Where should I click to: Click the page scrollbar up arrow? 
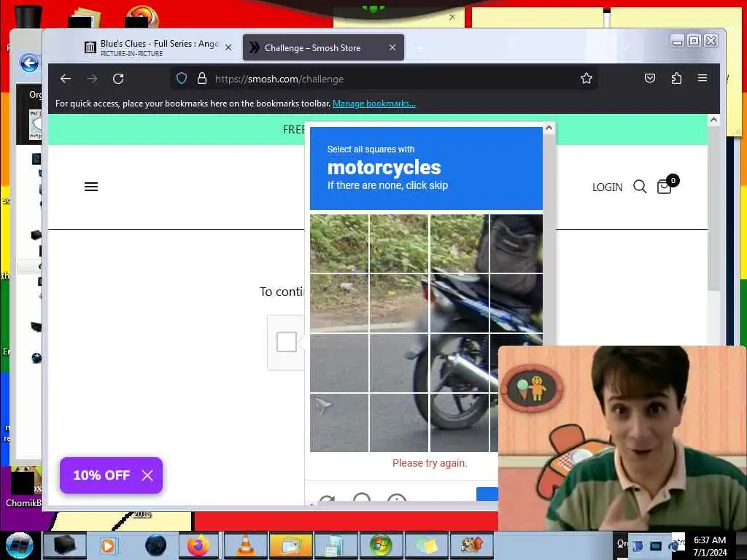[x=713, y=120]
